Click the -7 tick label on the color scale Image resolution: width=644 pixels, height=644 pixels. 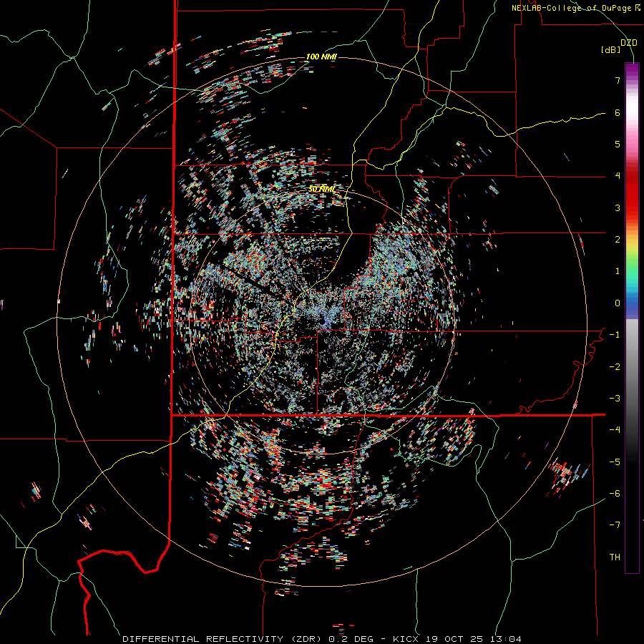click(615, 525)
